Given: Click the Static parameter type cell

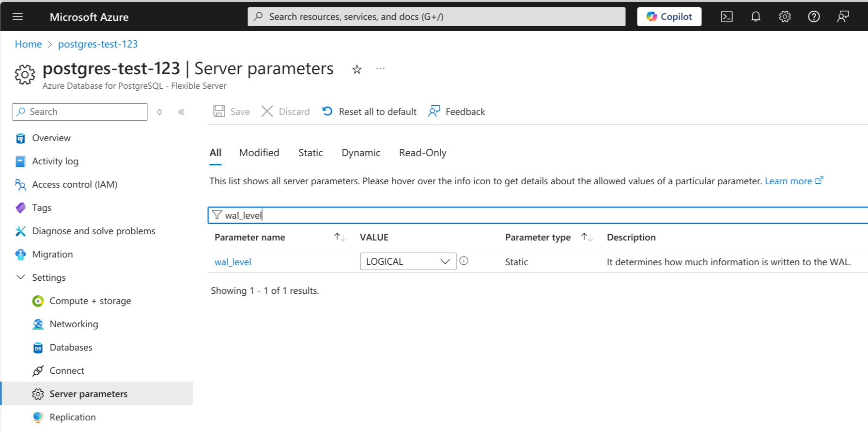Looking at the screenshot, I should (516, 262).
